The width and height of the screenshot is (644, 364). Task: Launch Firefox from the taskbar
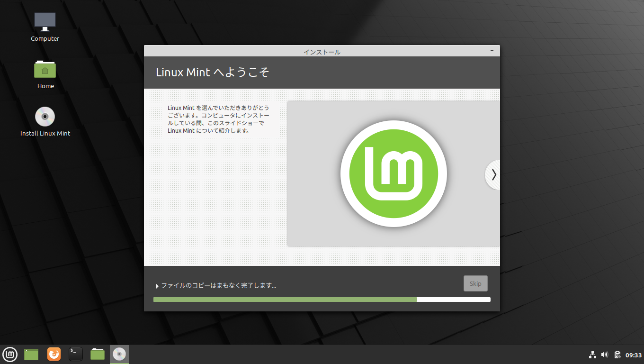pyautogui.click(x=54, y=354)
